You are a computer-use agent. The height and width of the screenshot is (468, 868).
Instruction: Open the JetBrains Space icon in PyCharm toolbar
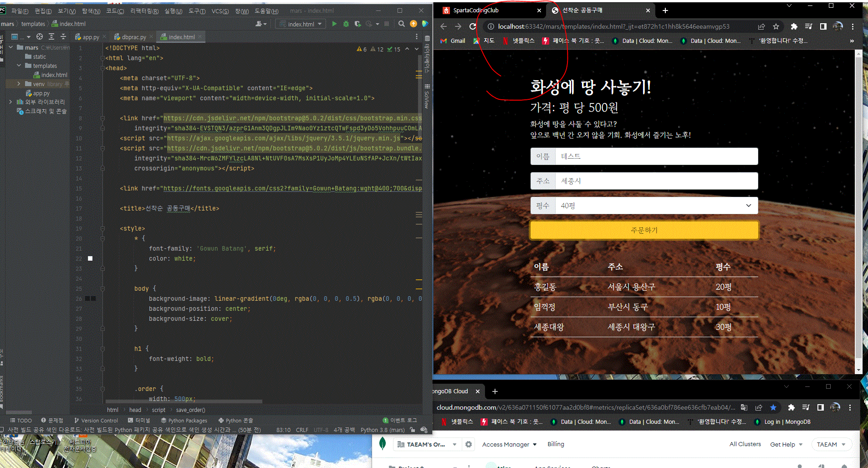[x=425, y=24]
